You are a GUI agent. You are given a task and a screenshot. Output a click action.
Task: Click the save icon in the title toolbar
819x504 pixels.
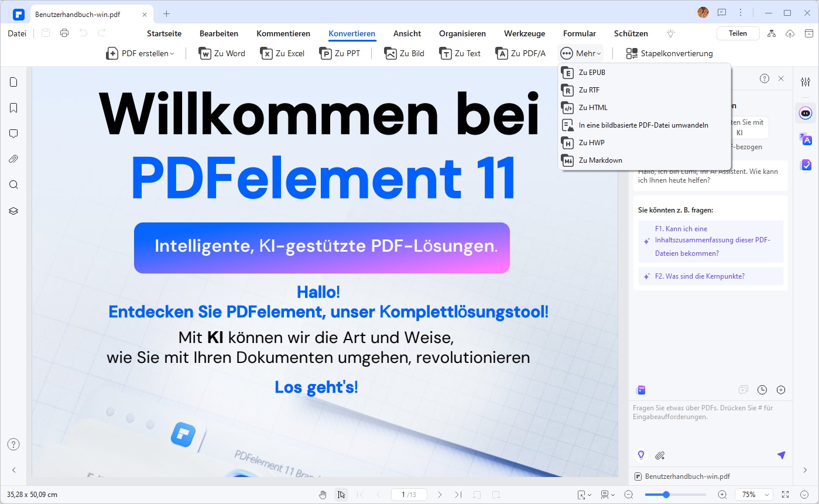coord(46,33)
